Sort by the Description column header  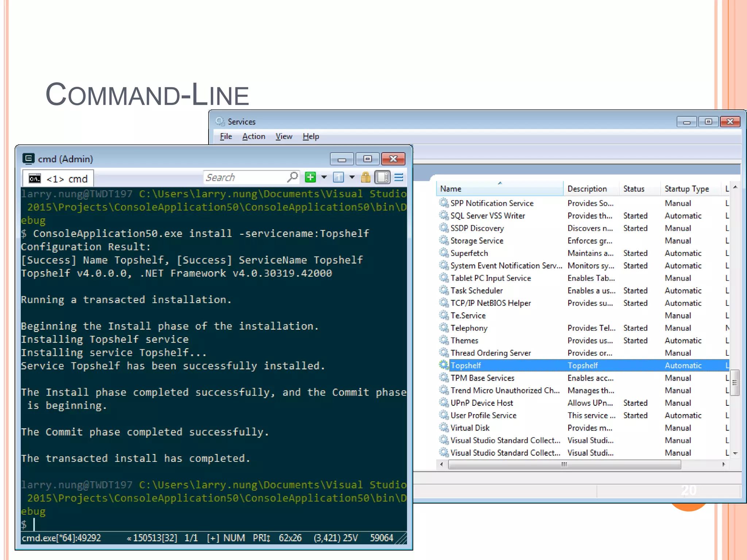pos(591,188)
